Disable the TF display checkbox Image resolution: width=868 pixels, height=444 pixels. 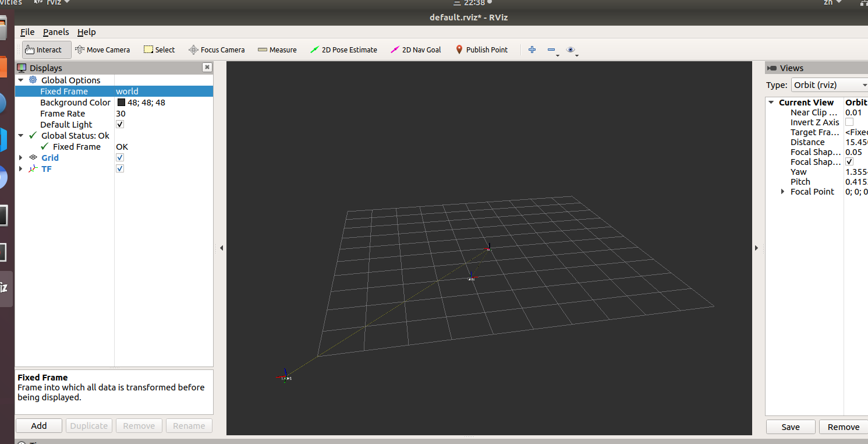click(120, 169)
